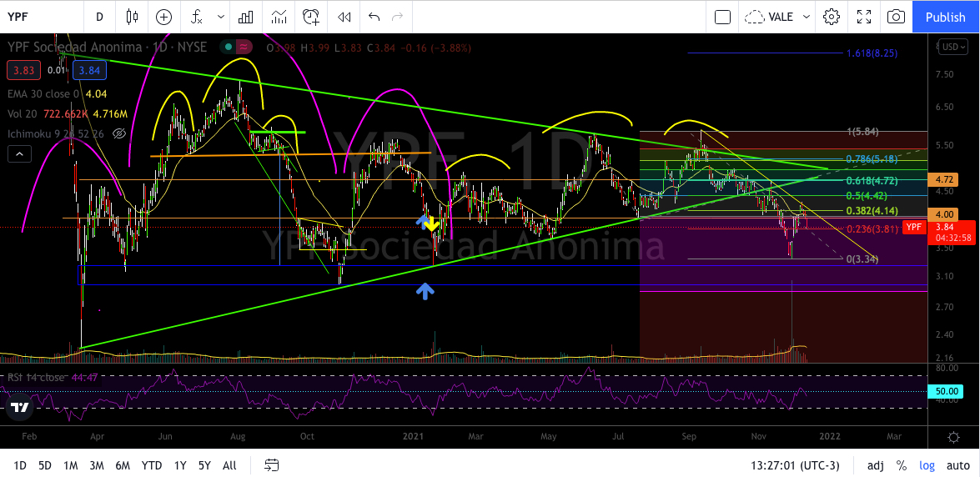Image resolution: width=980 pixels, height=477 pixels.
Task: Select the Ichimoku 9 26 52 26 legend
Action: tap(56, 133)
